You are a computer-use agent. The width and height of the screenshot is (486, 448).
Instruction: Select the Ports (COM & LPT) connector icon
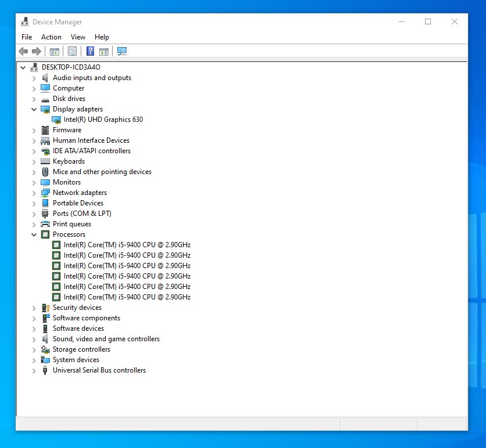pos(45,214)
